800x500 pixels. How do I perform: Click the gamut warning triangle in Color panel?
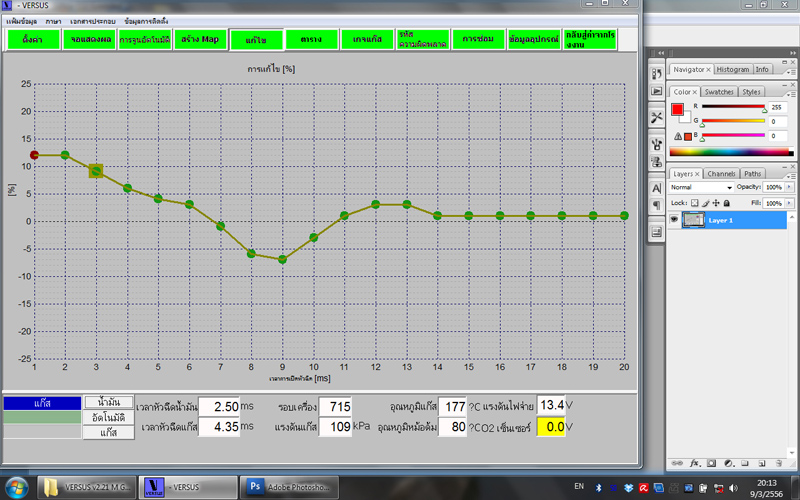click(678, 136)
